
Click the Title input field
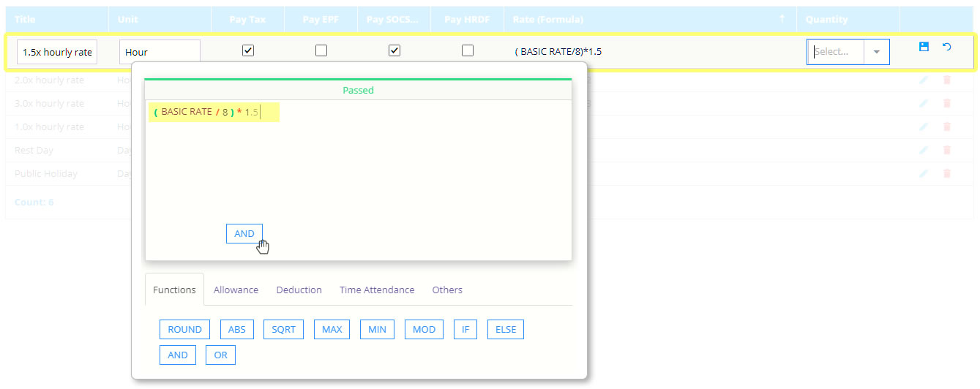click(x=57, y=52)
